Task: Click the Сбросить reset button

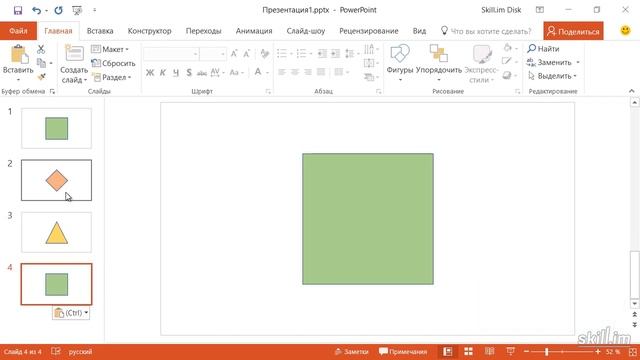Action: click(113, 63)
